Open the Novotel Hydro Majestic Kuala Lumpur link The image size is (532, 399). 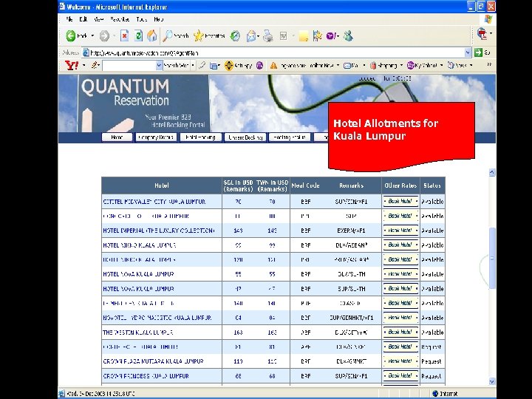point(157,318)
